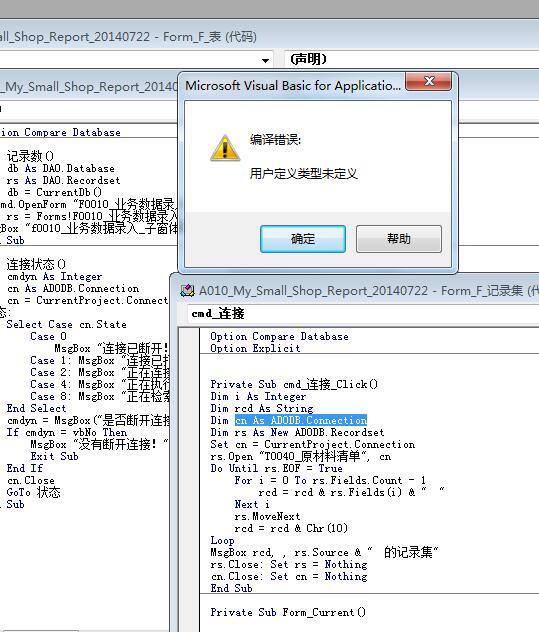Click the Case 0 line in Form_F_表
539x632 pixels.
click(x=48, y=337)
